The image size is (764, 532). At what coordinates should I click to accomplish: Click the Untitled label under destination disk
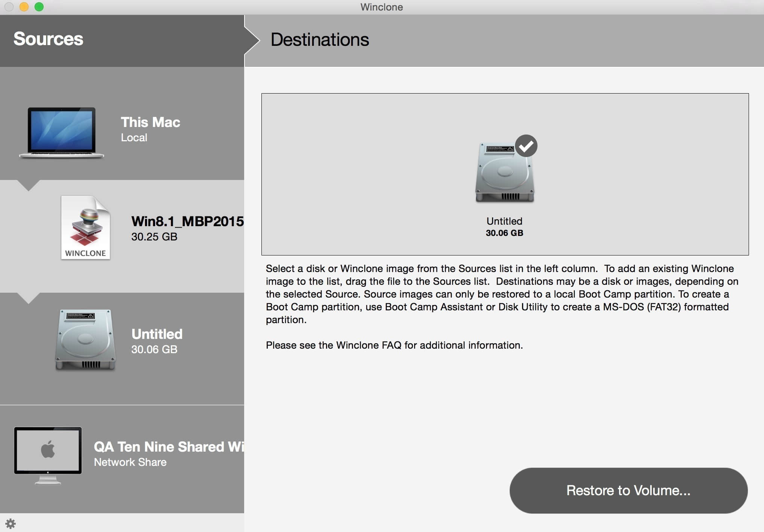tap(504, 221)
